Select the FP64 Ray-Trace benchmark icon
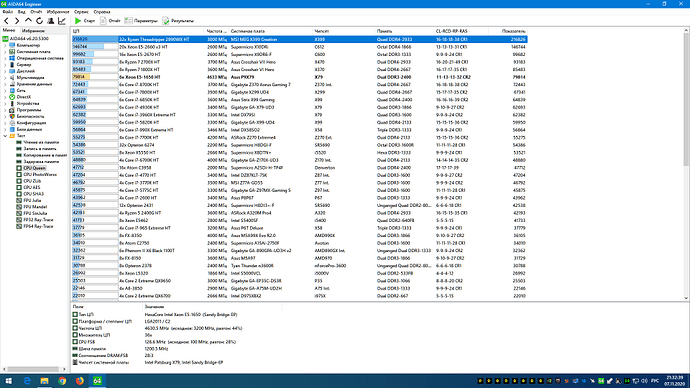Image resolution: width=690 pixels, height=388 pixels. pos(19,226)
